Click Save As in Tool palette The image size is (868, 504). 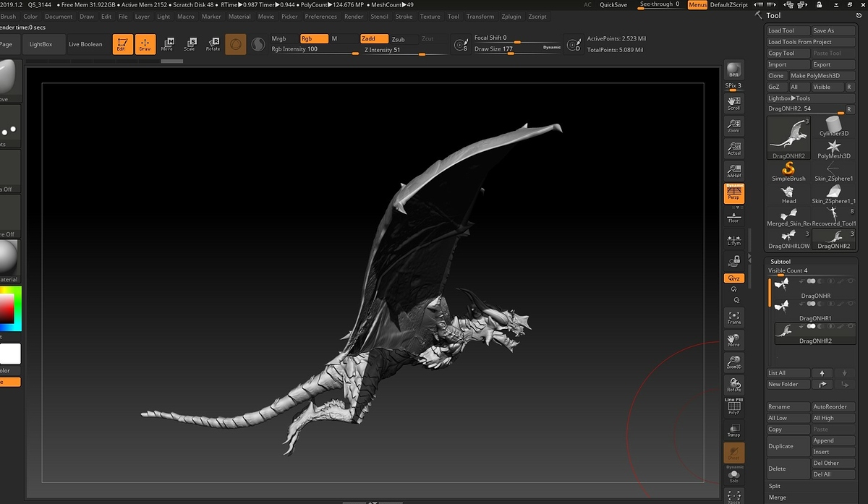coord(833,31)
